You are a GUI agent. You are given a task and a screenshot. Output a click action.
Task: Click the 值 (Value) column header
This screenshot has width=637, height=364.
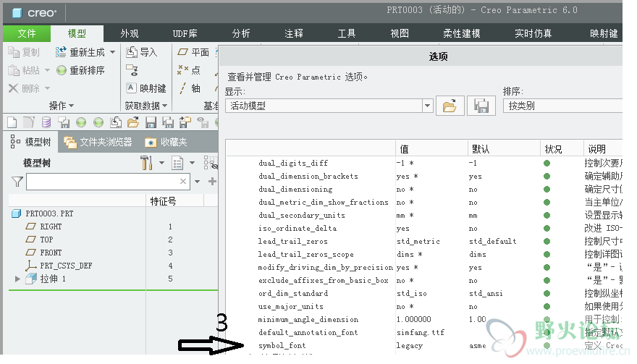[431, 149]
